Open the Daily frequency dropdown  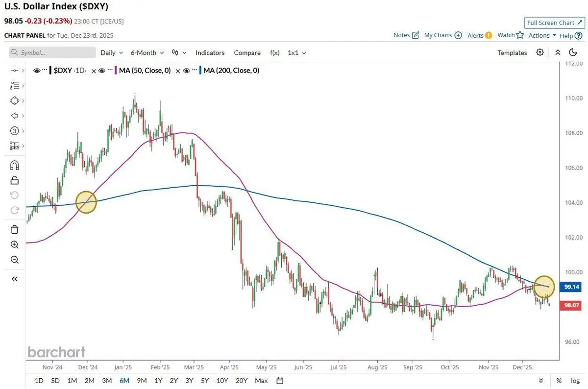point(112,52)
